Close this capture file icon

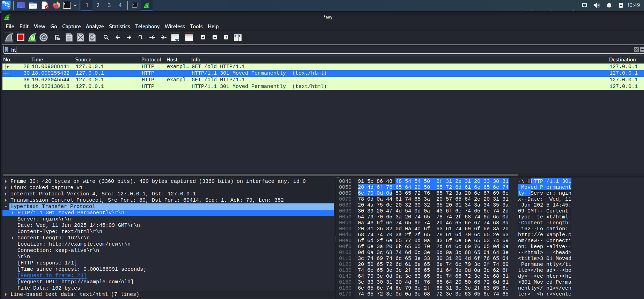tap(81, 37)
